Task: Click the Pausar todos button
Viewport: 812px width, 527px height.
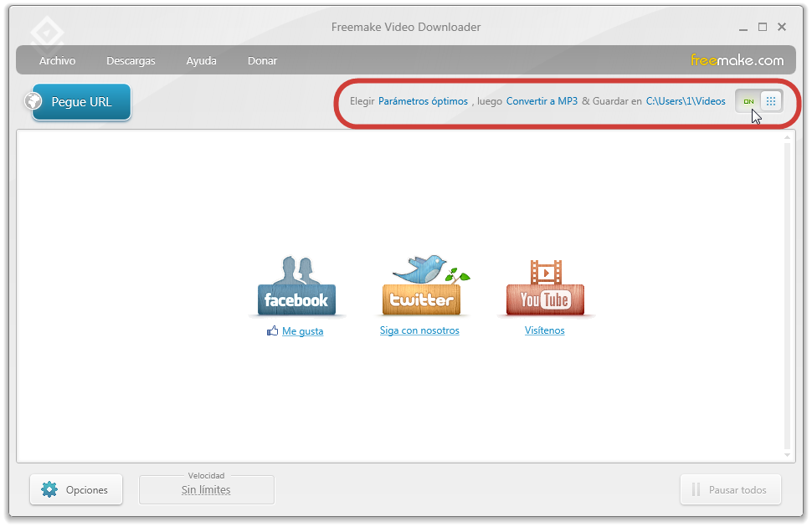Action: tap(730, 489)
